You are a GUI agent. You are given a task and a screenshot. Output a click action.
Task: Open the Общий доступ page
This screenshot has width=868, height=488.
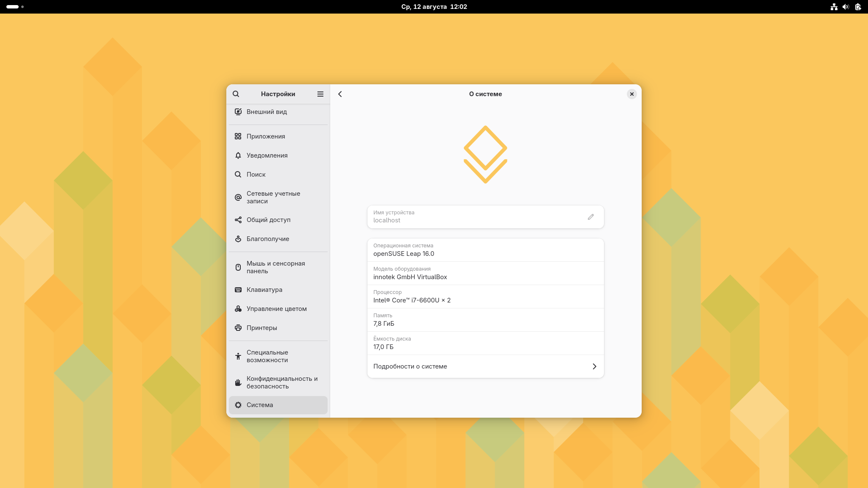point(278,220)
